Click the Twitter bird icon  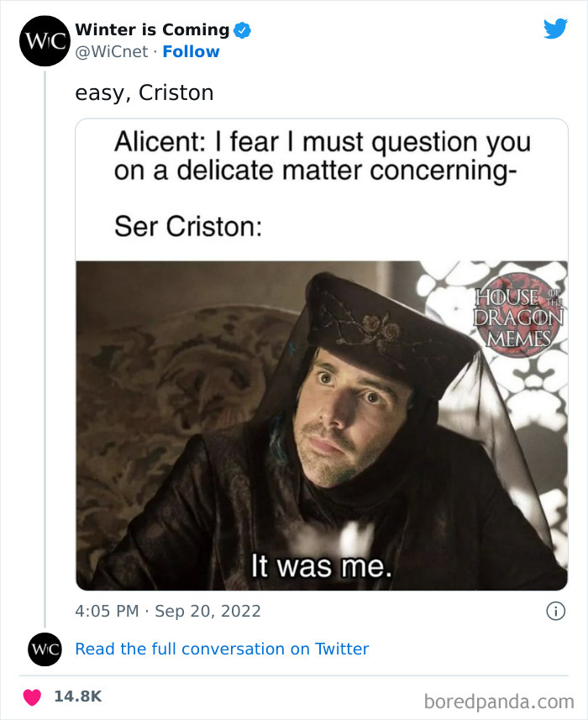556,28
